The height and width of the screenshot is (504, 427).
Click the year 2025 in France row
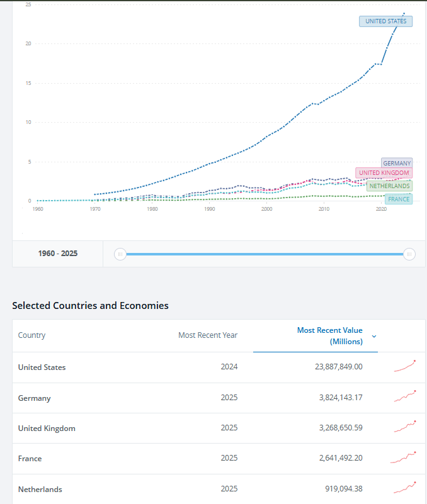229,458
